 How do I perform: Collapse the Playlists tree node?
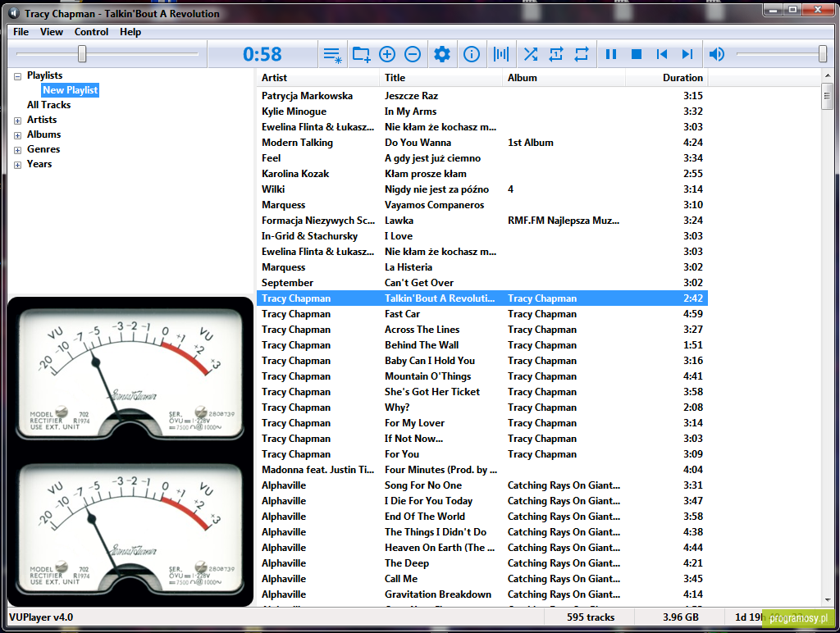[x=18, y=76]
